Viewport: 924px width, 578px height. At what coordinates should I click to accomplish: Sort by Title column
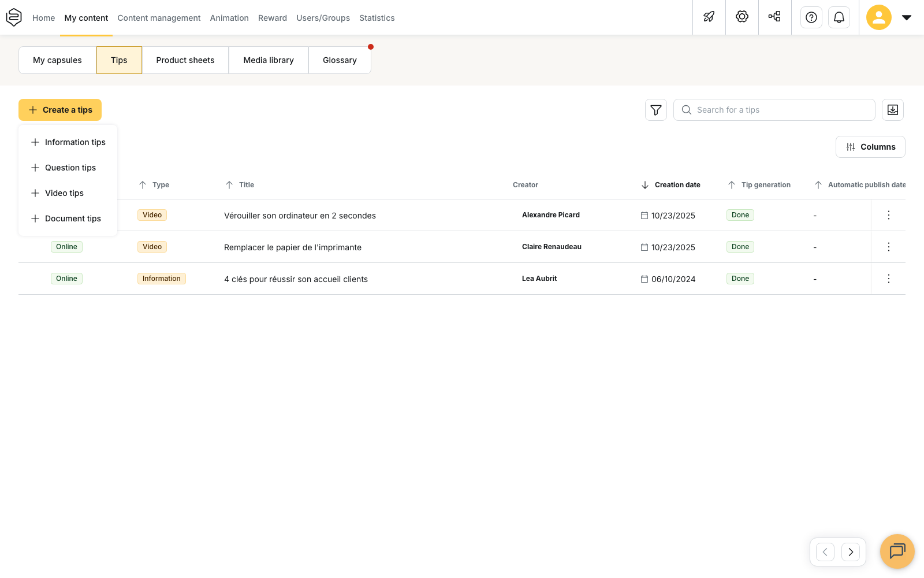click(240, 185)
